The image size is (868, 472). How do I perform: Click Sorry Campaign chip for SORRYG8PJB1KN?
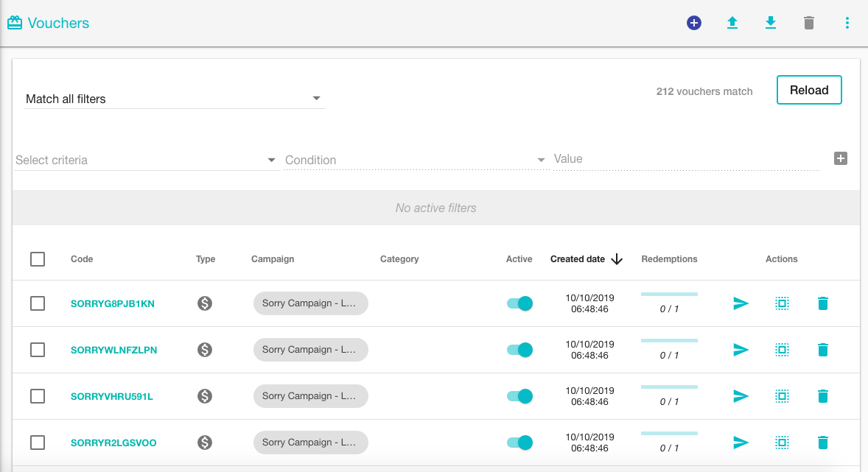[310, 303]
